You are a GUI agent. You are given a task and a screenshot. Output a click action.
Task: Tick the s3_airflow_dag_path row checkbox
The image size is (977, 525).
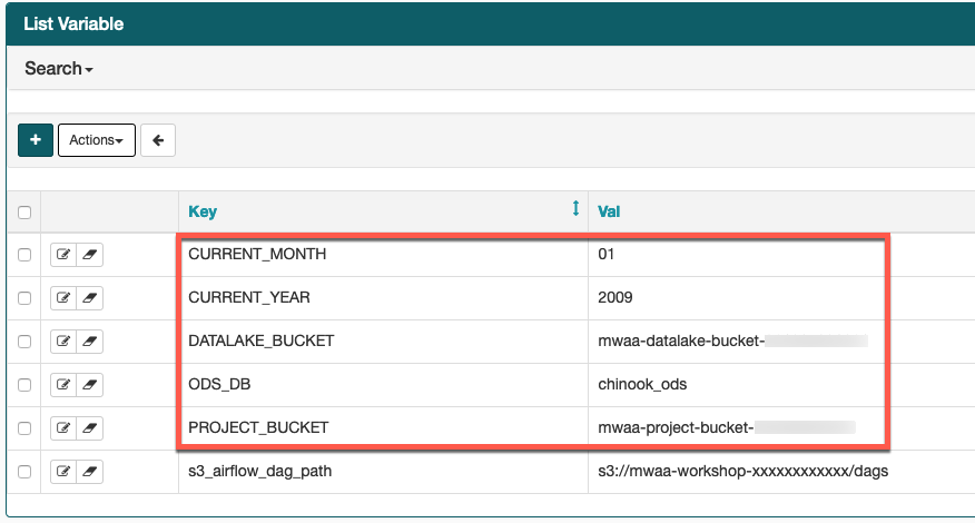click(25, 471)
